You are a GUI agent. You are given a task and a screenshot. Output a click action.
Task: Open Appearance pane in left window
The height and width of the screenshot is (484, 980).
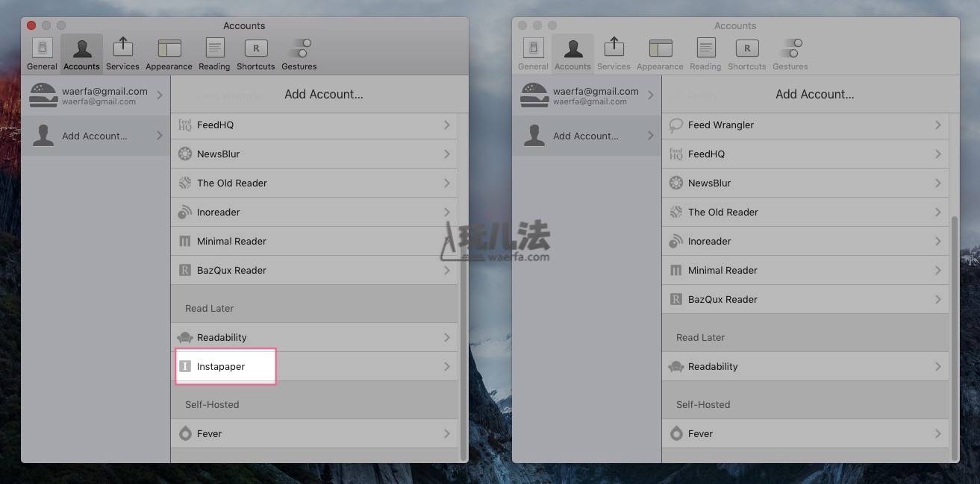[x=169, y=54]
